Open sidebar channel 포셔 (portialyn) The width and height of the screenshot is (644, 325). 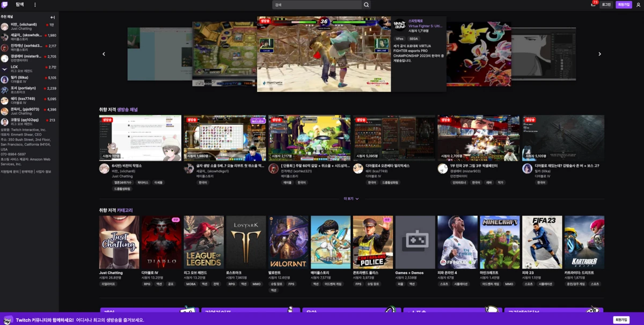28,90
